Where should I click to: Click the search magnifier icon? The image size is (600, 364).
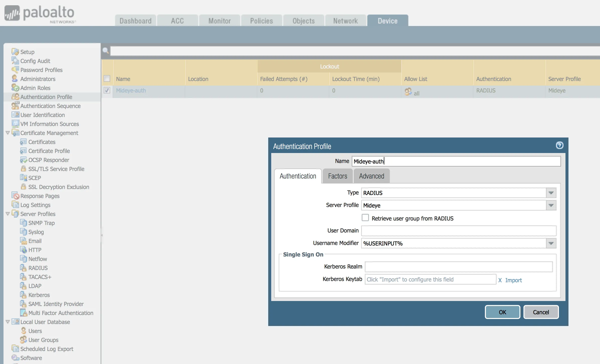pyautogui.click(x=105, y=51)
